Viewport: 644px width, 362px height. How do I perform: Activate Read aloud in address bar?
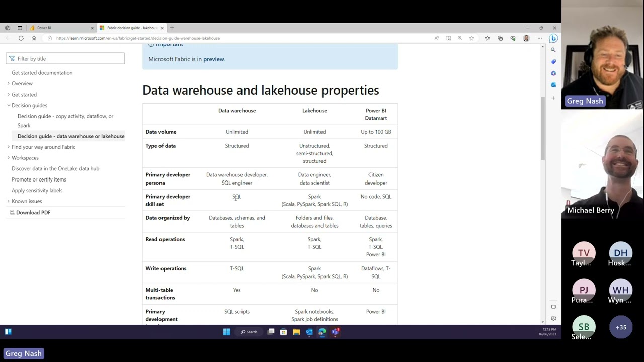(x=436, y=38)
